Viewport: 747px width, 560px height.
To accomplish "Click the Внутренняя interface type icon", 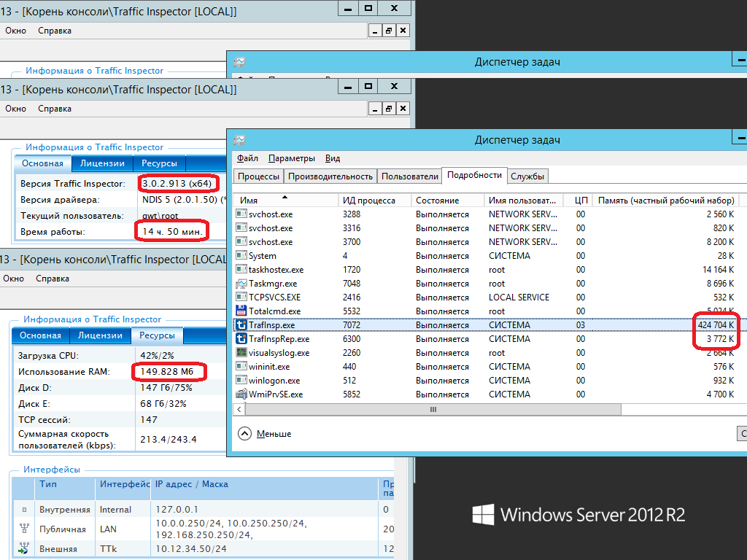I will [24, 510].
